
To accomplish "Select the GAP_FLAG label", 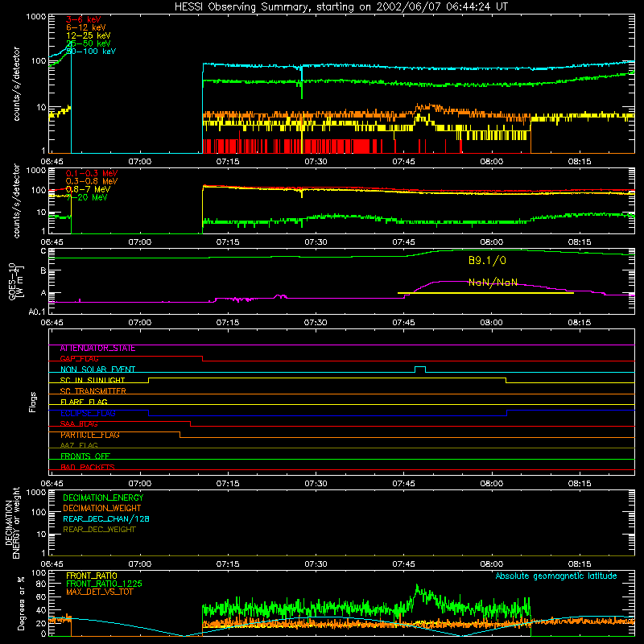I will pos(79,358).
